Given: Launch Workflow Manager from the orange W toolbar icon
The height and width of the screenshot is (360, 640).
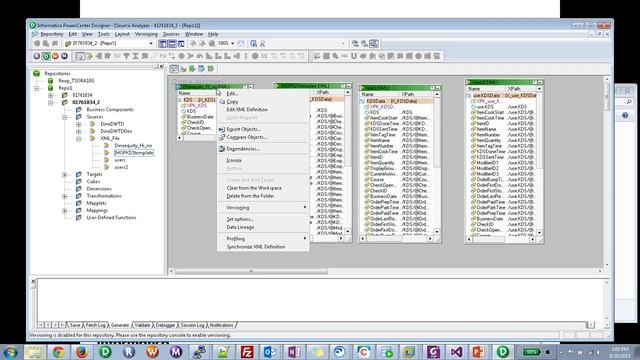Looking at the screenshot, I should (x=55, y=56).
